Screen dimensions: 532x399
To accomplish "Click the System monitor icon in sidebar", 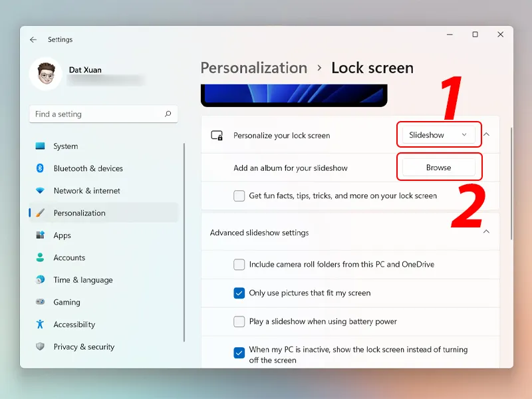I will tap(40, 146).
